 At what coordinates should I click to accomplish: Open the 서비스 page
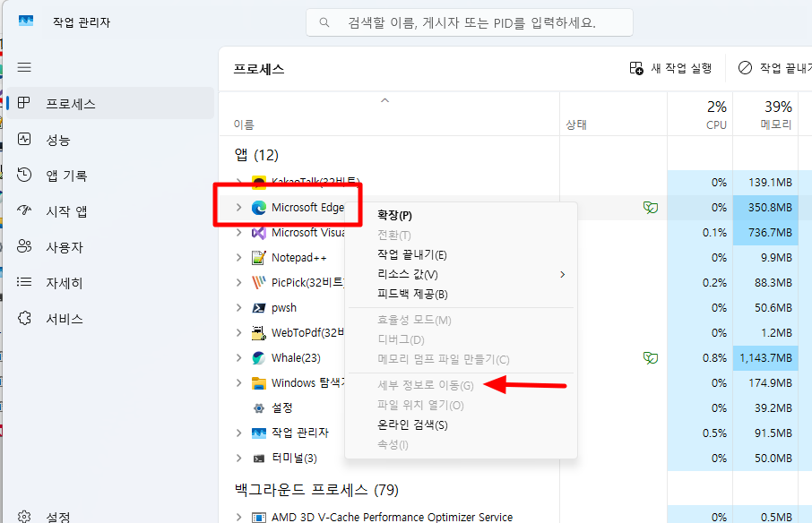(x=110, y=319)
